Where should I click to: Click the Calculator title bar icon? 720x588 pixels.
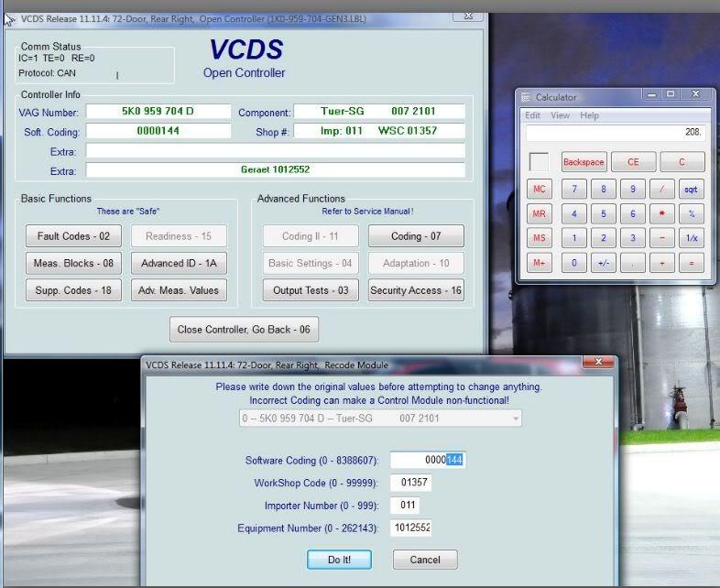pos(527,97)
